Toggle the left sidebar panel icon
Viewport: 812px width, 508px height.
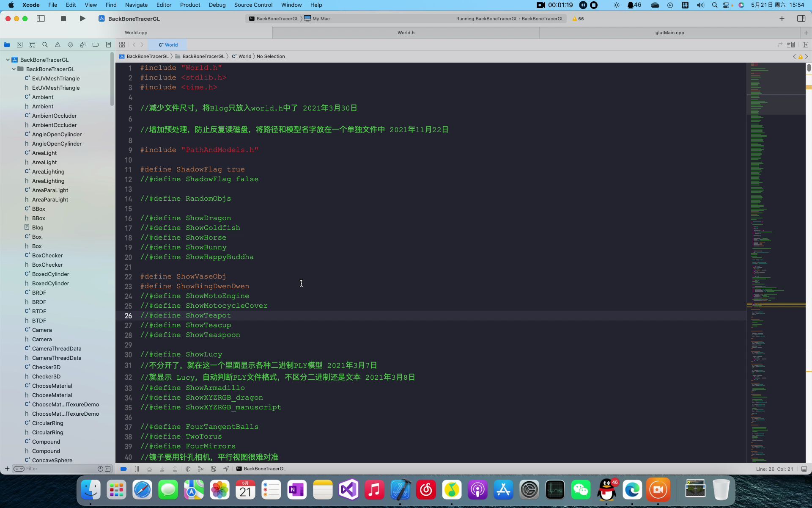coord(41,18)
